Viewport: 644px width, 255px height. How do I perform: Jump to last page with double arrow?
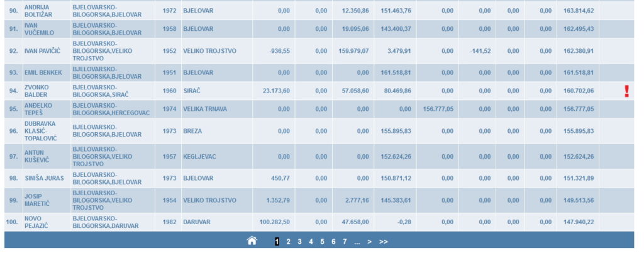point(383,241)
